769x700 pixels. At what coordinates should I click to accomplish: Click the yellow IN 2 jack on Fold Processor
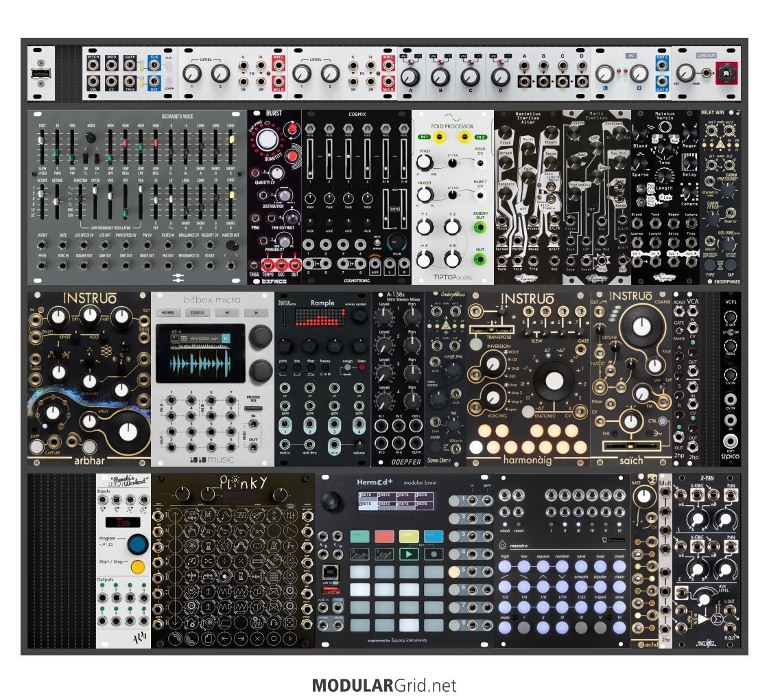click(x=464, y=137)
